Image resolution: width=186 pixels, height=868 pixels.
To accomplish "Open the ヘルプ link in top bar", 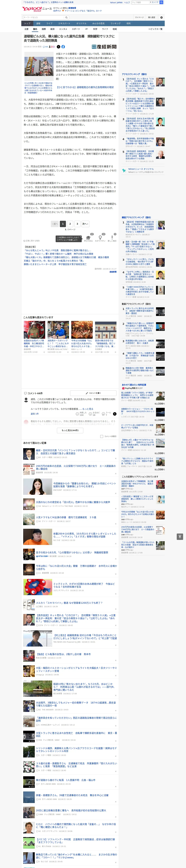I will 127,2.
